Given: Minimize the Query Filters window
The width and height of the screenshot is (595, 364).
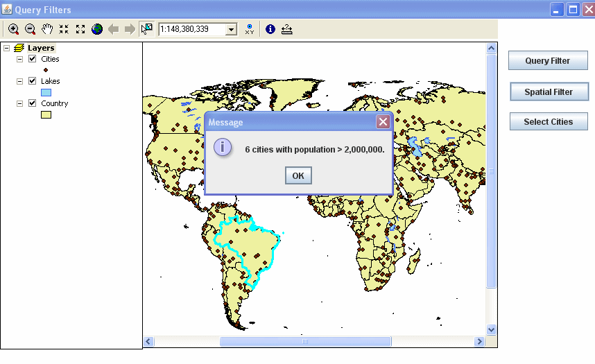Looking at the screenshot, I should click(557, 10).
